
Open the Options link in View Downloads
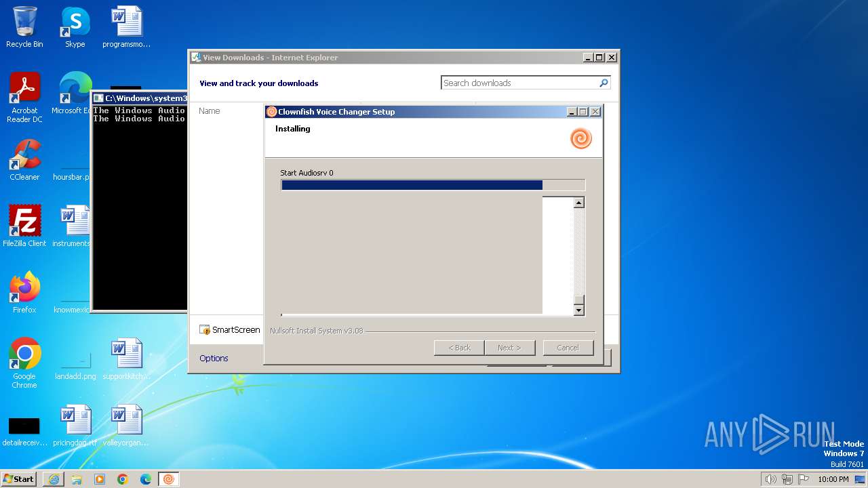click(x=214, y=358)
